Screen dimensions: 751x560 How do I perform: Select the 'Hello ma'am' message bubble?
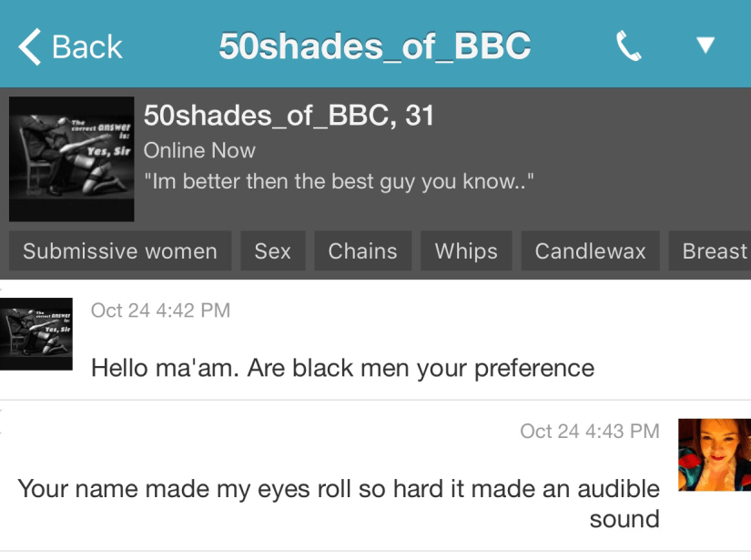[x=342, y=368]
